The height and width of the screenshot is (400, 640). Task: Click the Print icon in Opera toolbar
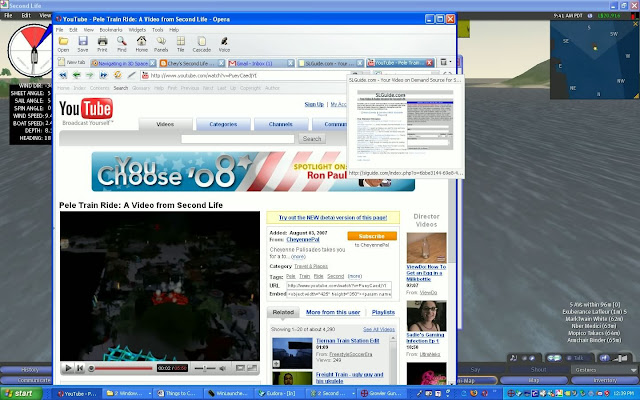click(102, 44)
